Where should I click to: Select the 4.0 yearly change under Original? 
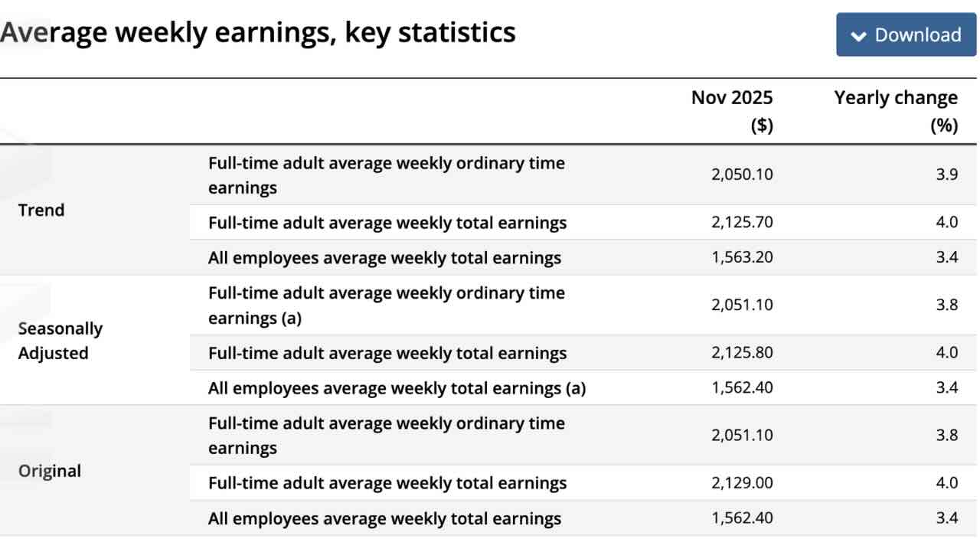(949, 483)
